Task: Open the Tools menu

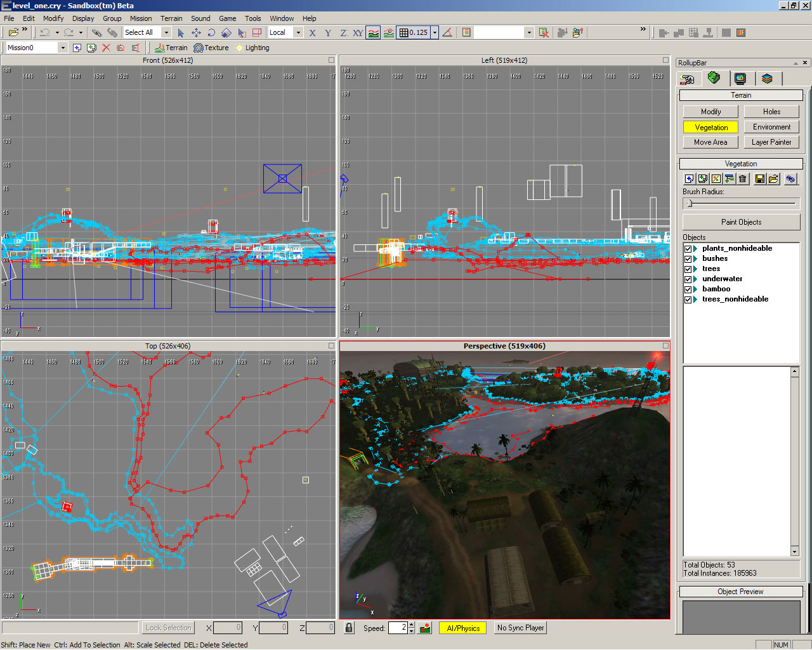Action: tap(253, 18)
